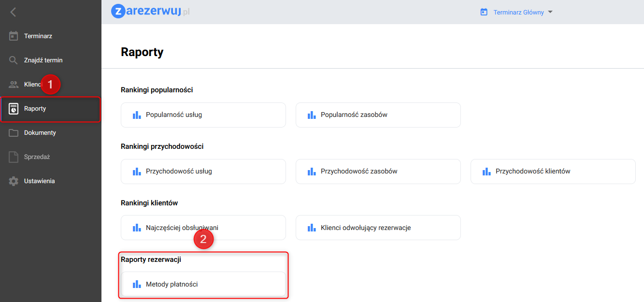The image size is (644, 302).
Task: Click the Terminarz calendar icon in sidebar
Action: (x=14, y=36)
